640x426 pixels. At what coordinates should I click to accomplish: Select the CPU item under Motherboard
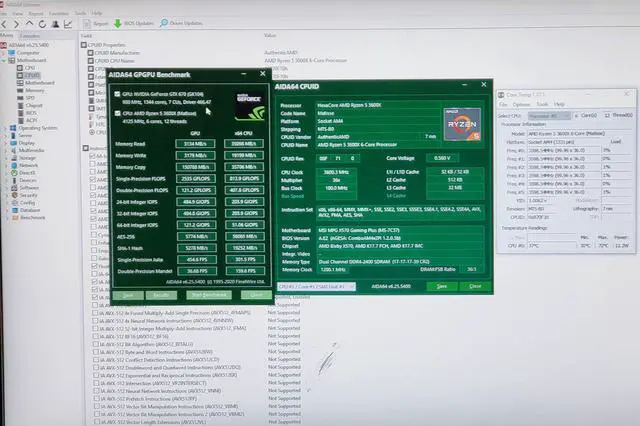(29, 68)
